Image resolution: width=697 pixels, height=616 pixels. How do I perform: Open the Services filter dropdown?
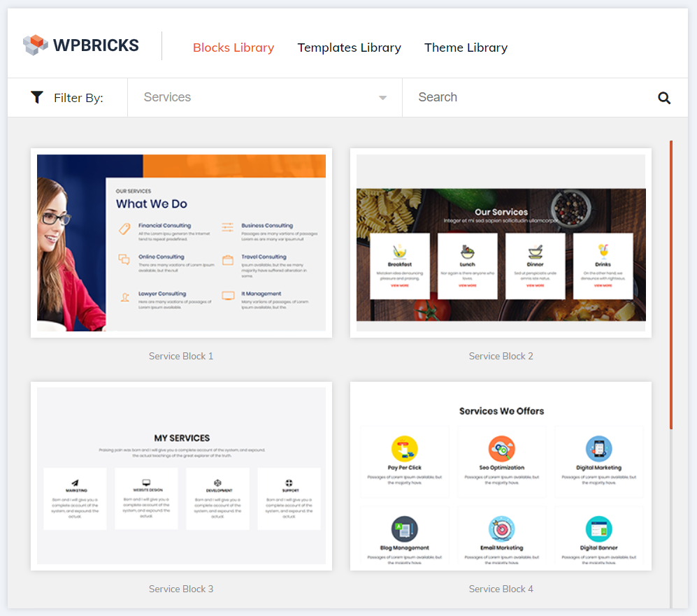[265, 97]
